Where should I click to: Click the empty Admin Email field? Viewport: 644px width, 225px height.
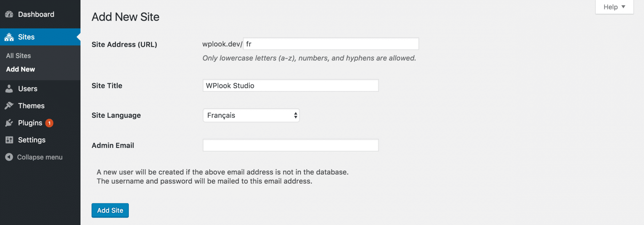pos(290,145)
